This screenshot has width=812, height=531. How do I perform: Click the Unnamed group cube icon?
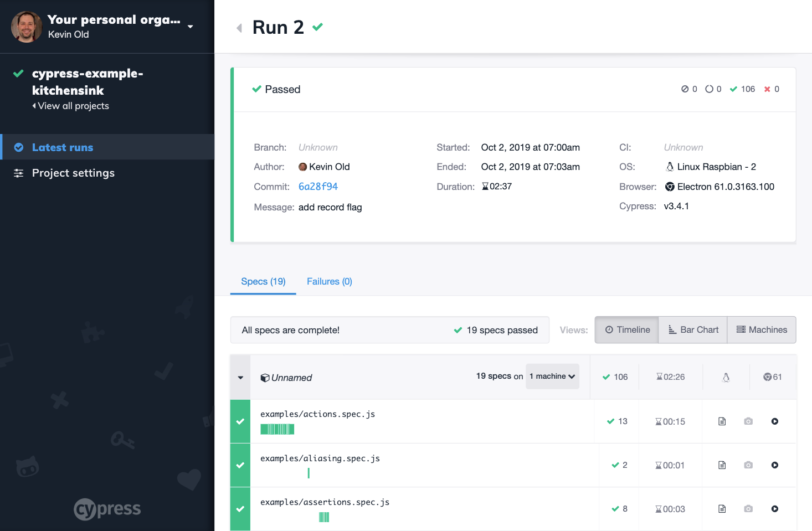[265, 378]
